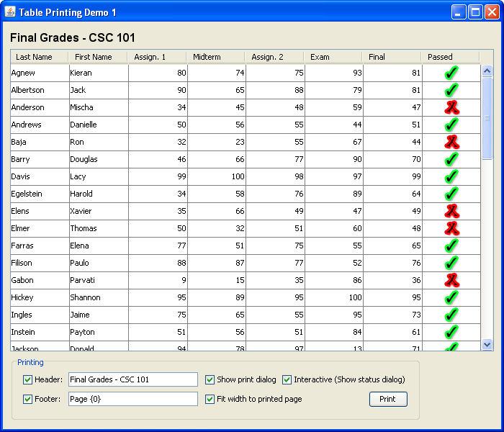The image size is (504, 432).
Task: Select the first name cell Danielle
Action: [99, 125]
